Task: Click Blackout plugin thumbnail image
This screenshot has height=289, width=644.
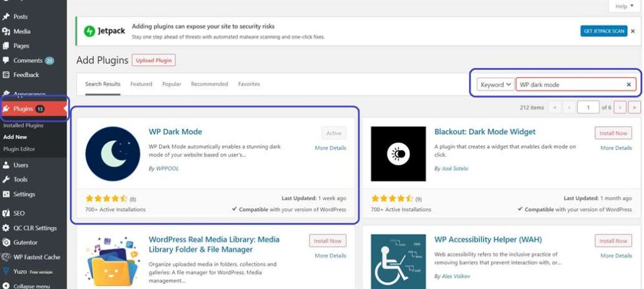Action: click(x=398, y=154)
